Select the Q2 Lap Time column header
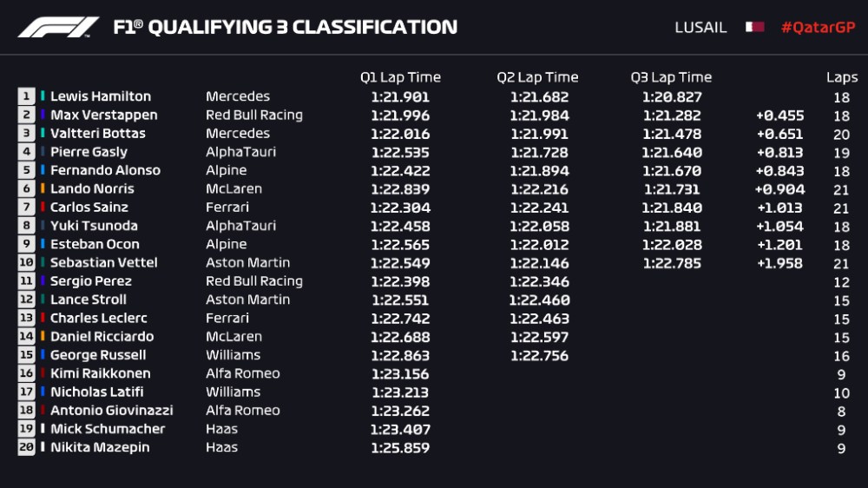Viewport: 868px width, 488px height. tap(537, 77)
